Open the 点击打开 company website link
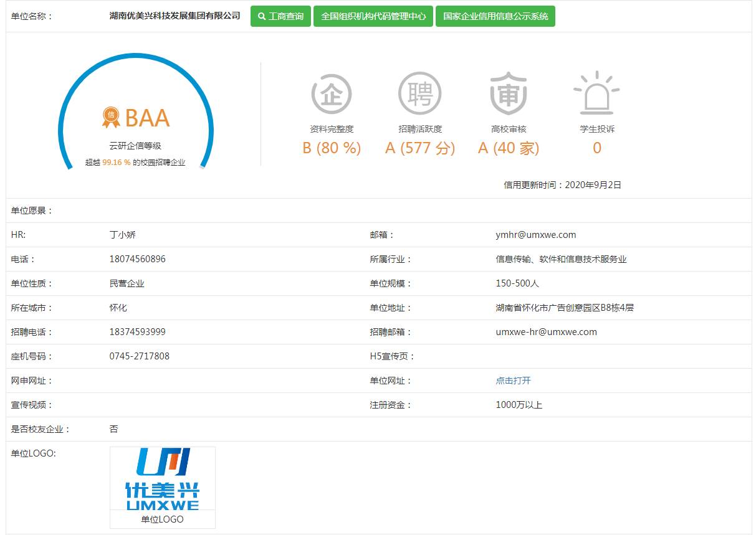Image resolution: width=756 pixels, height=535 pixels. click(x=513, y=381)
